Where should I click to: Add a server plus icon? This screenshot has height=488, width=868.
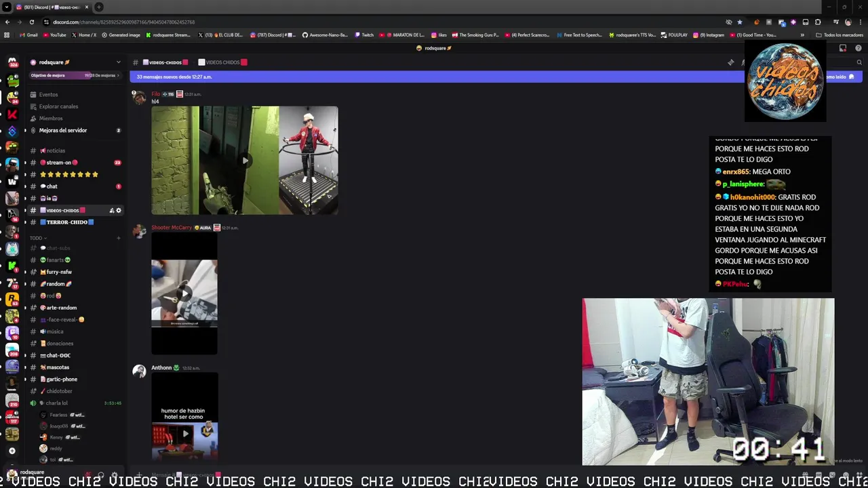[x=12, y=451]
